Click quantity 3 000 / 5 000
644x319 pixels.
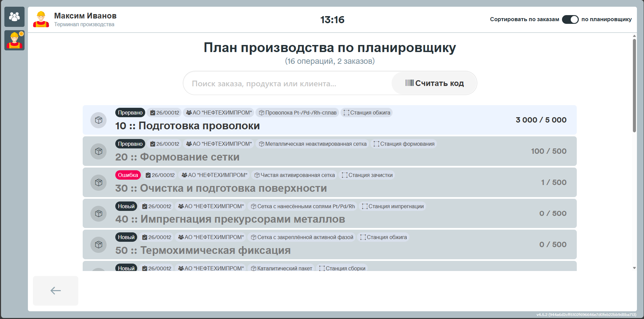tap(541, 120)
